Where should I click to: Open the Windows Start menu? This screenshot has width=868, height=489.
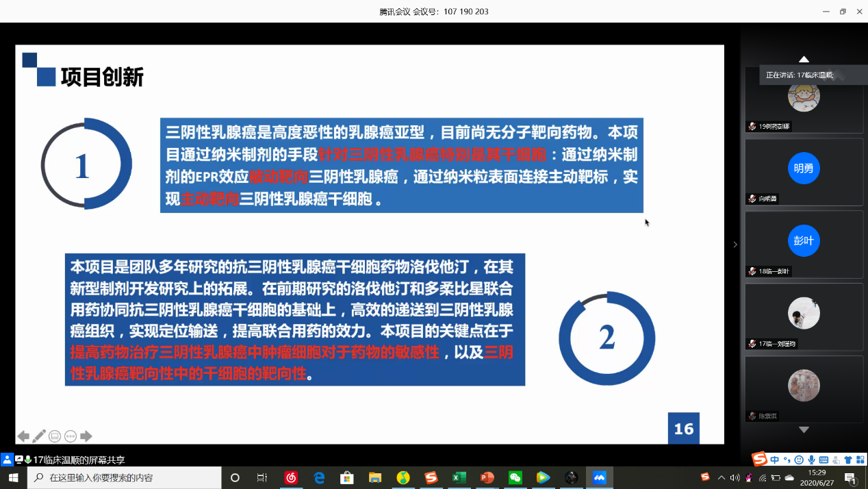pos(13,477)
